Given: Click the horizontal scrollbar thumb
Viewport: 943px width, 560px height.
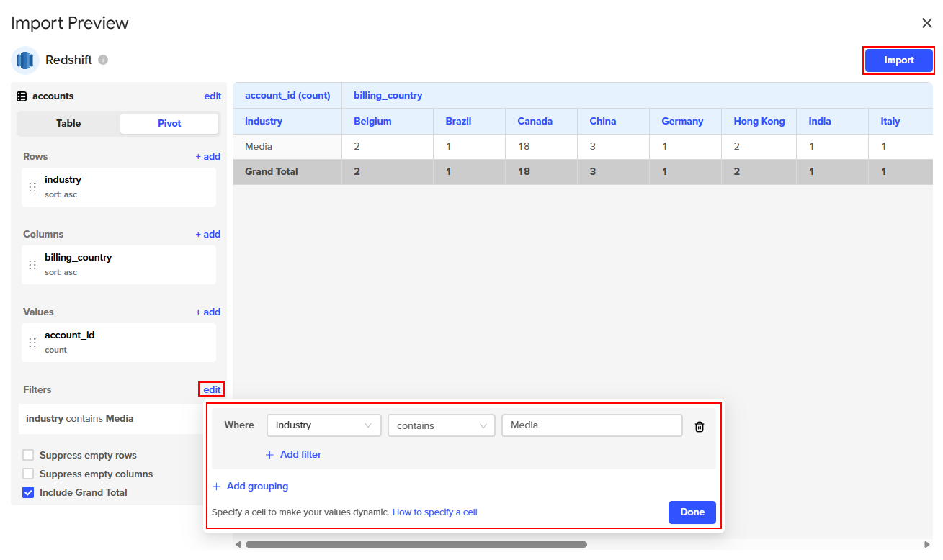Looking at the screenshot, I should (416, 545).
